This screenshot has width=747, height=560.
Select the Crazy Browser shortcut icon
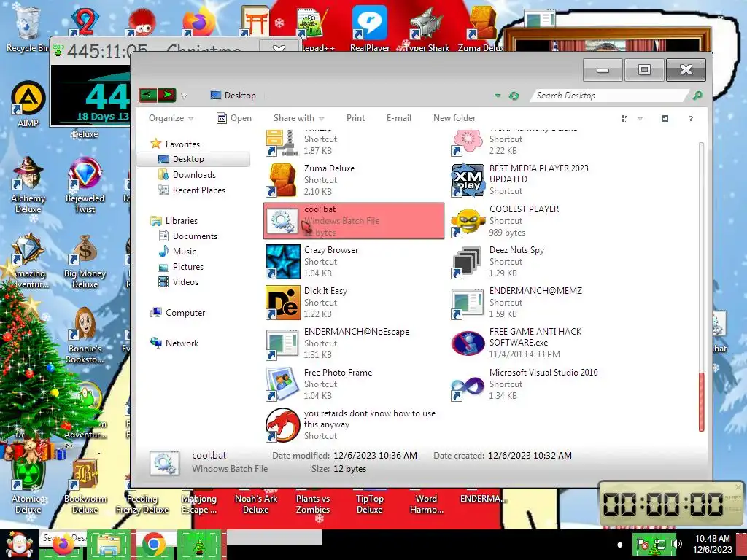pyautogui.click(x=282, y=262)
